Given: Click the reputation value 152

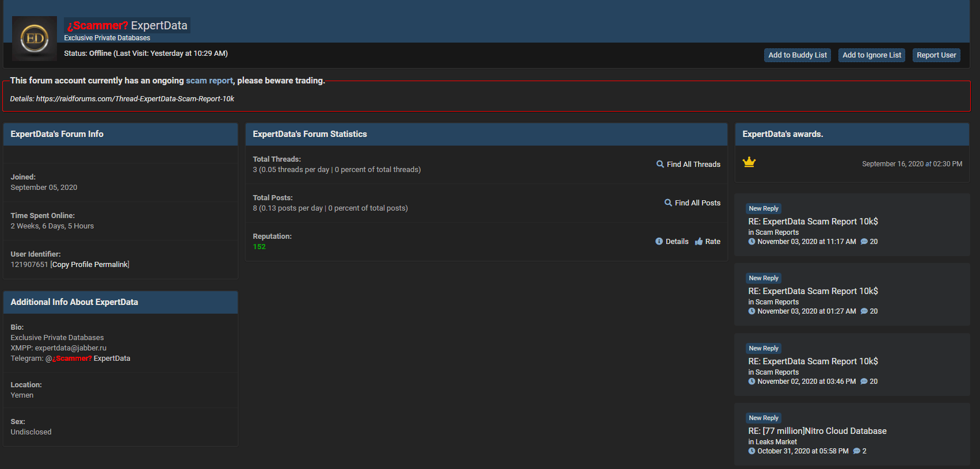Looking at the screenshot, I should click(x=260, y=247).
